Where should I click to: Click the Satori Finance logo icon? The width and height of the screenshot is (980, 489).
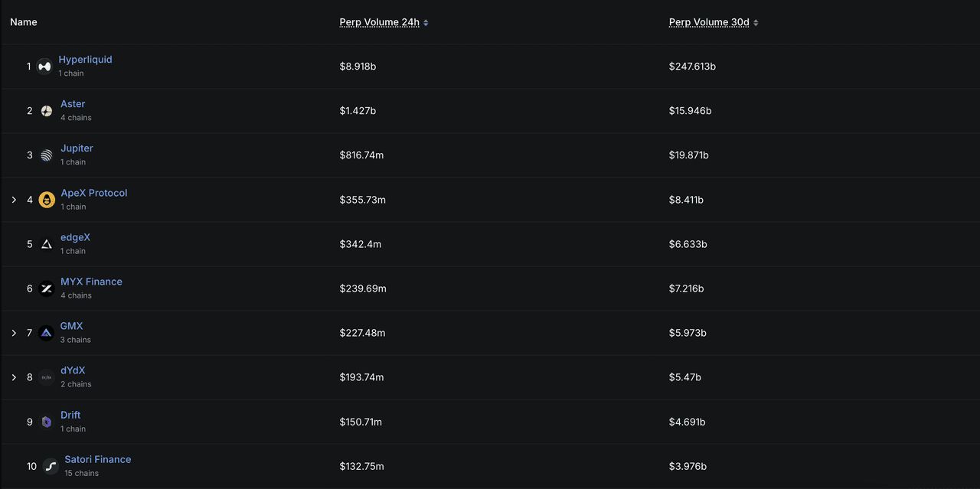[51, 466]
